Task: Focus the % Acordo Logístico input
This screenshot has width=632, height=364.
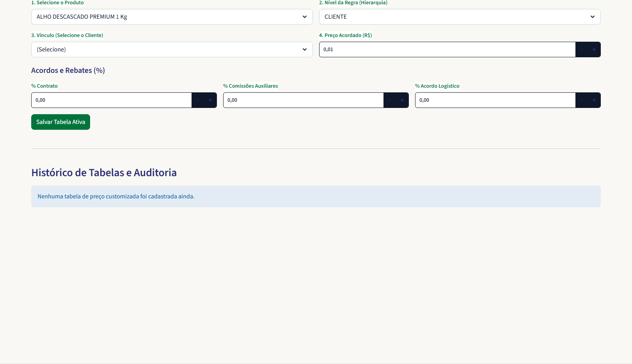Action: coord(495,100)
